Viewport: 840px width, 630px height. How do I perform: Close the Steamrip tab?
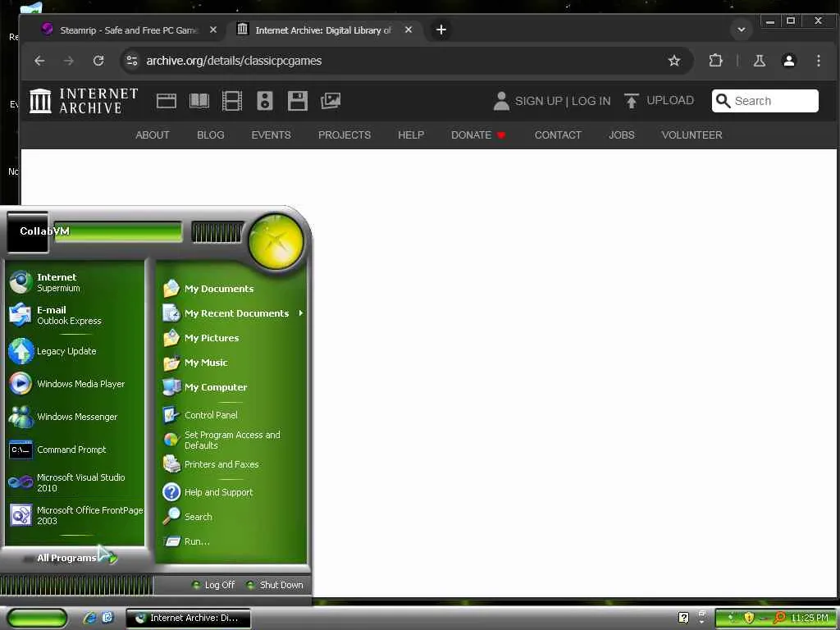[213, 30]
